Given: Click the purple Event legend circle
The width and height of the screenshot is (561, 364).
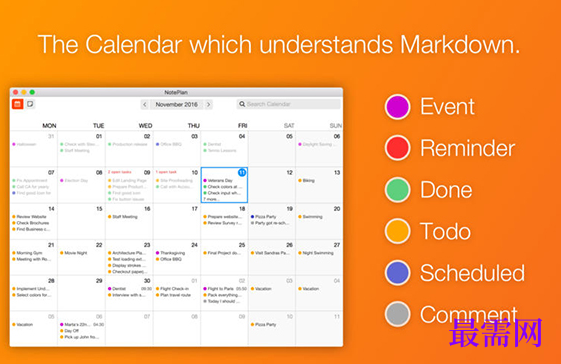Looking at the screenshot, I should click(x=397, y=107).
